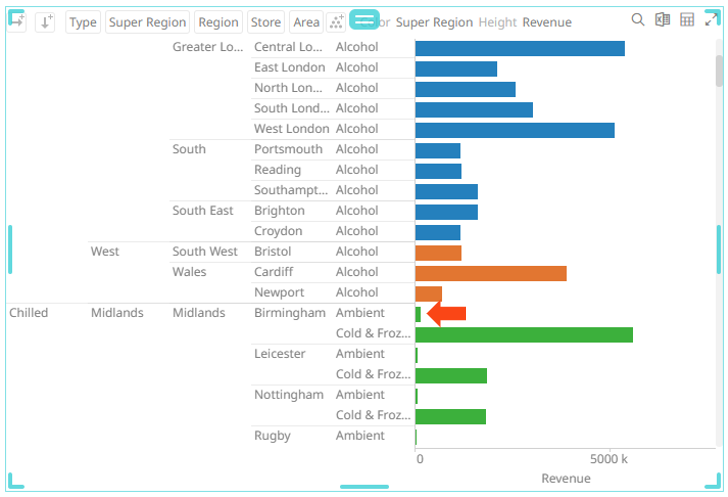Maximize the visualization with expand arrows
This screenshot has height=497, width=728.
[712, 20]
